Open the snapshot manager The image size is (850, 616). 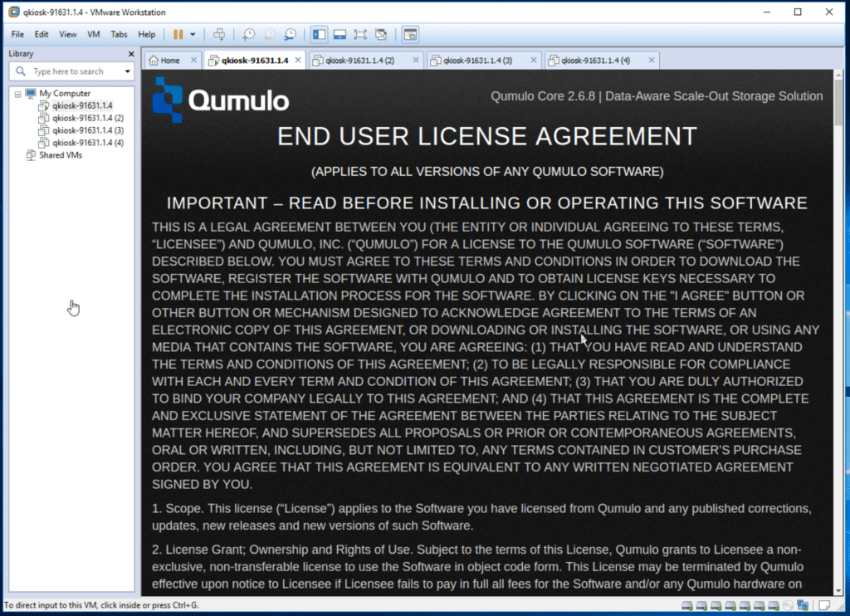pos(290,35)
